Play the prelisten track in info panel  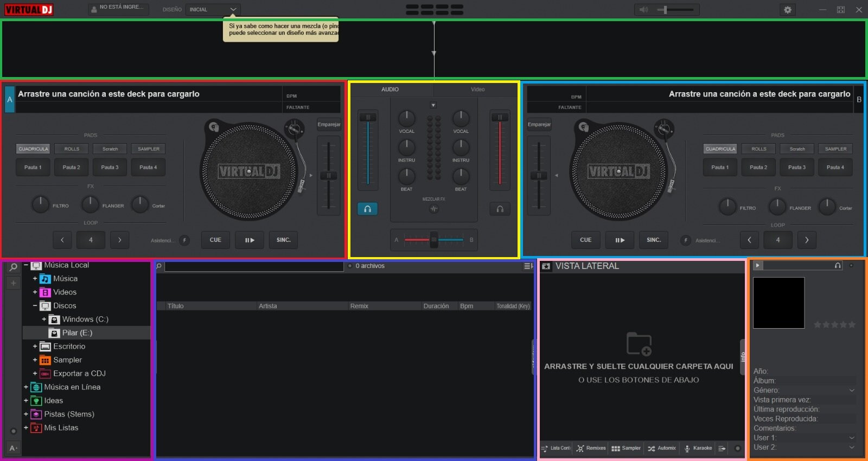(758, 265)
